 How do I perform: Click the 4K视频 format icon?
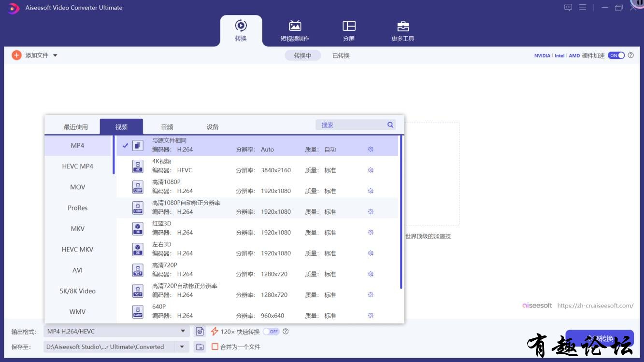coord(138,167)
